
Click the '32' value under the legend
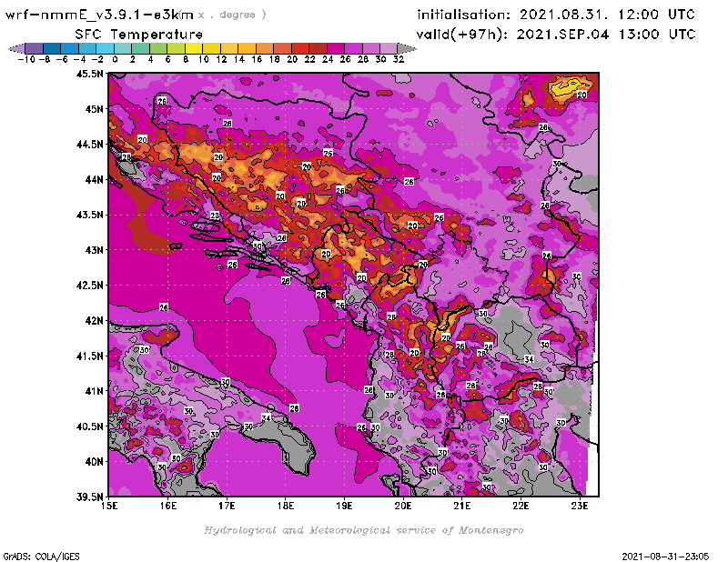pyautogui.click(x=399, y=59)
